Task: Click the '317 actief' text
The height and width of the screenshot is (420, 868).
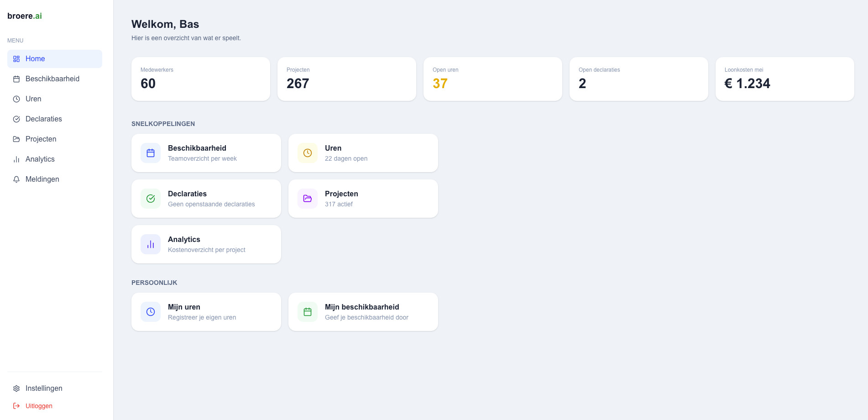Action: click(339, 204)
